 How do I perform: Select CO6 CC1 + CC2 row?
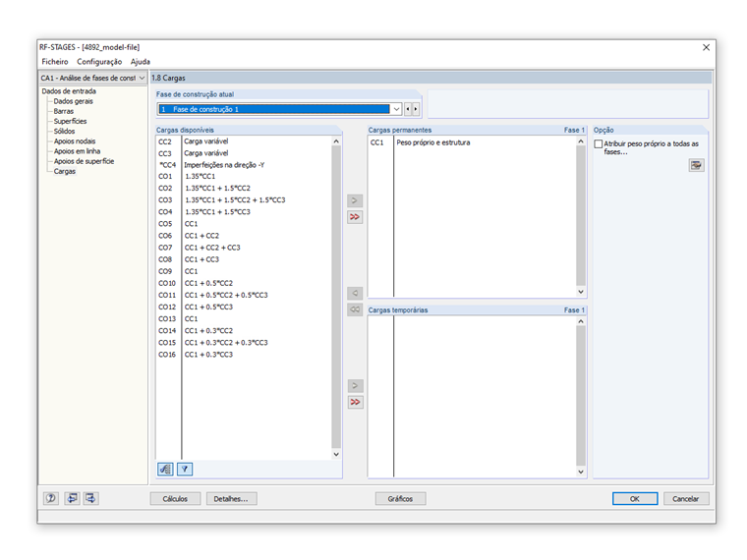(244, 236)
